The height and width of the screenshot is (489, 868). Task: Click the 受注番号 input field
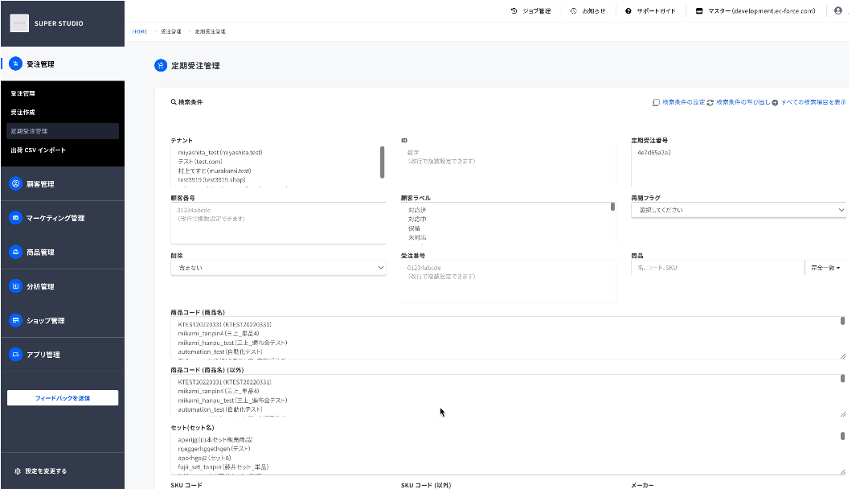pyautogui.click(x=508, y=281)
